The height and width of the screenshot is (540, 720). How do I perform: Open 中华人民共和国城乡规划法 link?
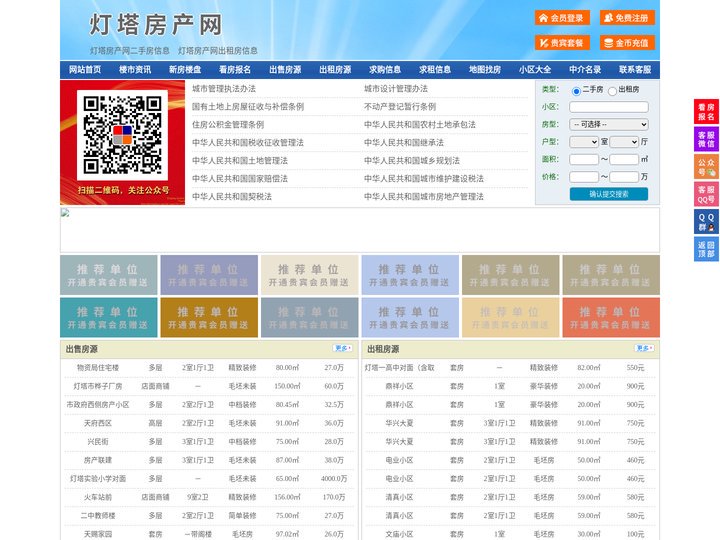(x=412, y=160)
